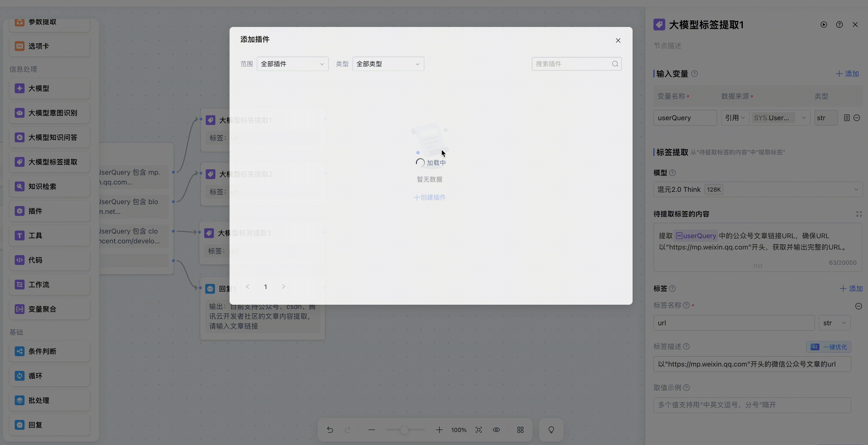The width and height of the screenshot is (868, 445).
Task: Click the canvas zoom slider handle
Action: (x=404, y=430)
